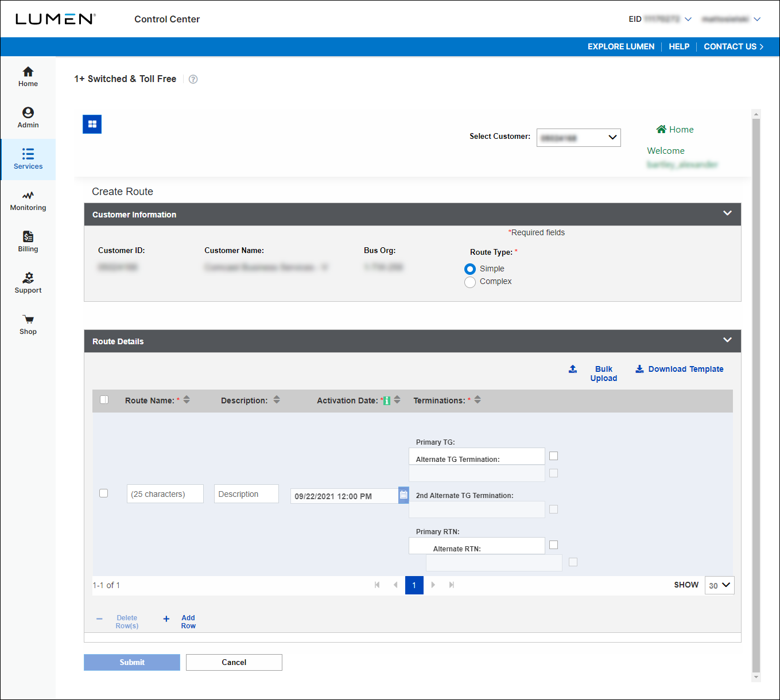780x700 pixels.
Task: Open the Activation Date calendar picker
Action: [x=403, y=495]
